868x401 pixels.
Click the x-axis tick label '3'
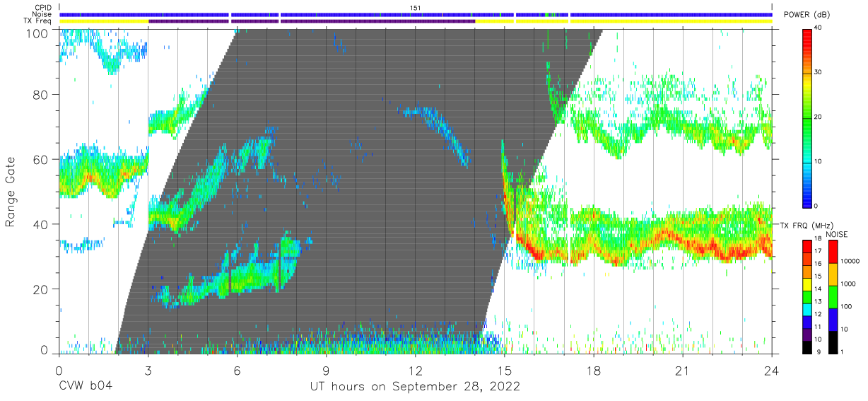point(148,370)
